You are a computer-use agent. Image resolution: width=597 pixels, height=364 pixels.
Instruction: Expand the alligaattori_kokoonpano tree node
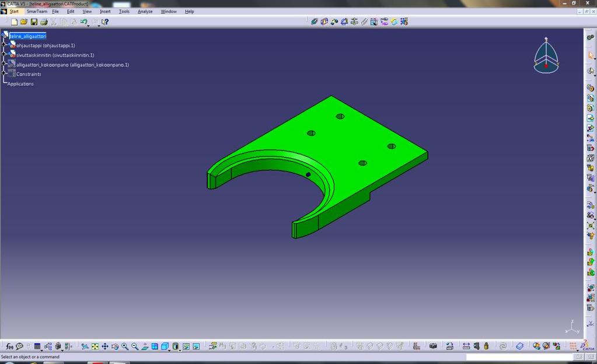[4, 64]
